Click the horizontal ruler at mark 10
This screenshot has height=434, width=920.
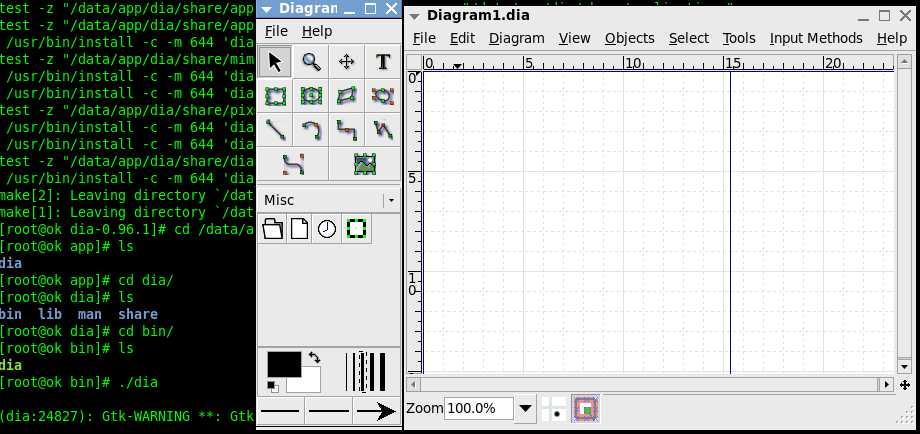[x=633, y=63]
